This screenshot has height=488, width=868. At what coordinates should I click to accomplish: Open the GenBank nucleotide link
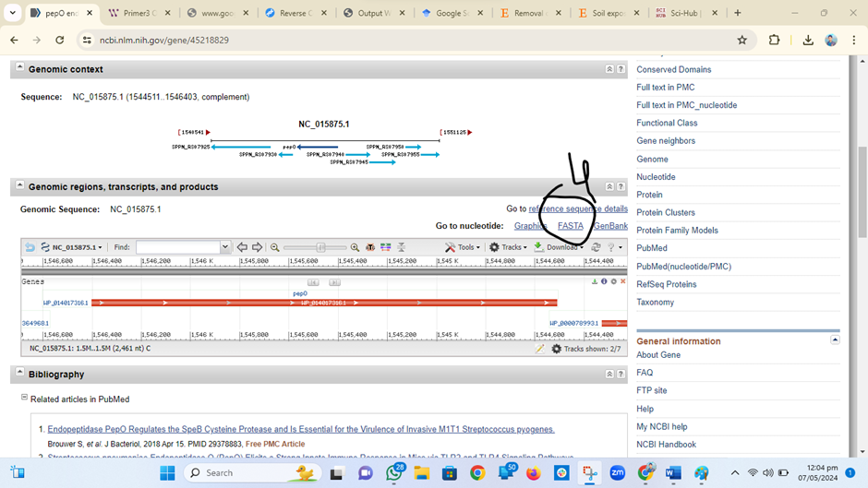click(x=610, y=226)
